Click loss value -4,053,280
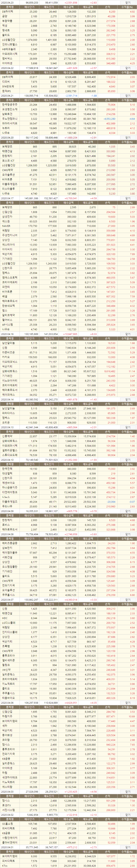Image resolution: width=137 pixels, height=868 pixels. point(110,119)
